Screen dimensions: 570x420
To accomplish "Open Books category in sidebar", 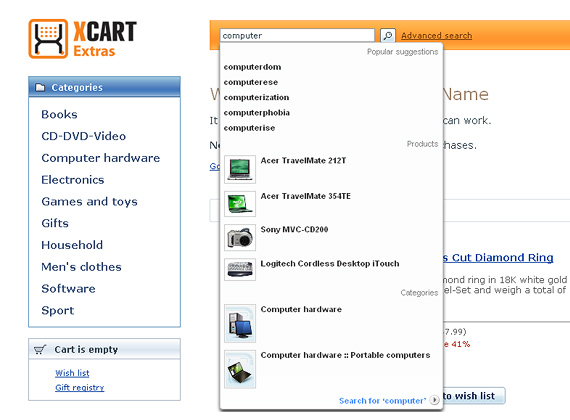I will [x=59, y=115].
